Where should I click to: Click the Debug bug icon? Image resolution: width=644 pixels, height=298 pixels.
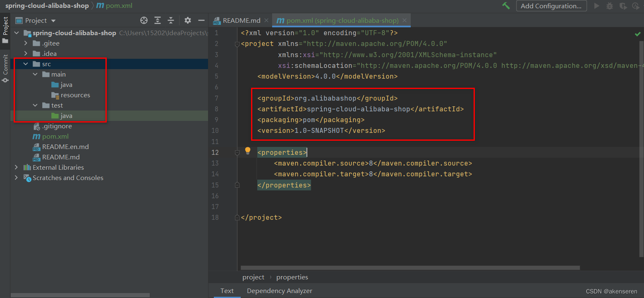(x=609, y=6)
